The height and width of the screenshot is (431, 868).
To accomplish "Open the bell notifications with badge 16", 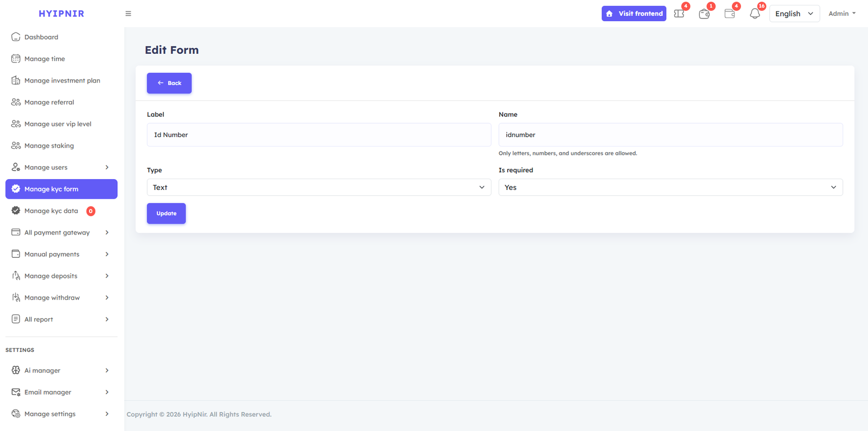I will pyautogui.click(x=755, y=14).
